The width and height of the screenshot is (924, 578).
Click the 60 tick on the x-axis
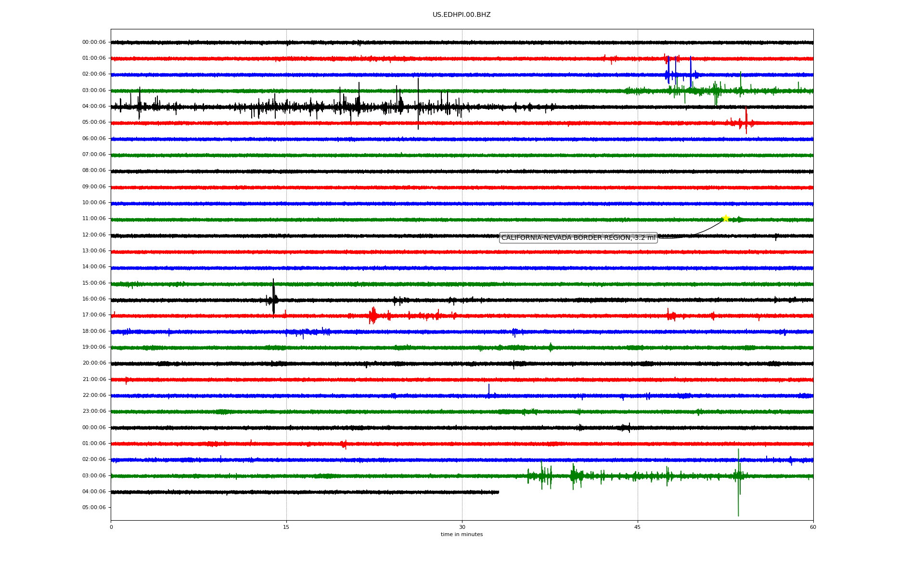(813, 527)
